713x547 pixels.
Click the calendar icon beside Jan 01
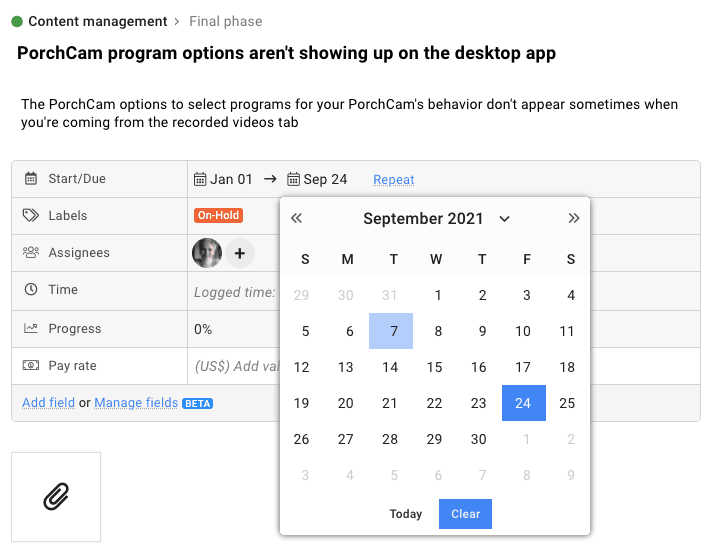[200, 179]
